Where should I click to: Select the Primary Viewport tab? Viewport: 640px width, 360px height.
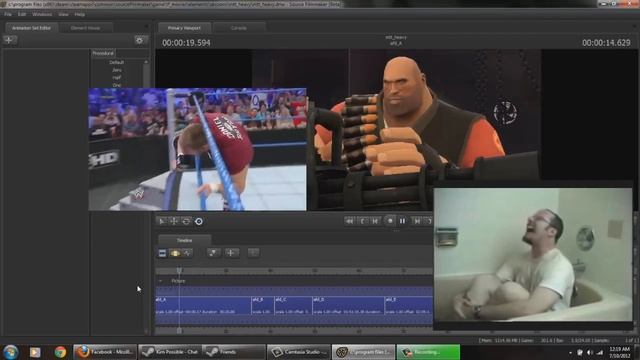[x=184, y=28]
